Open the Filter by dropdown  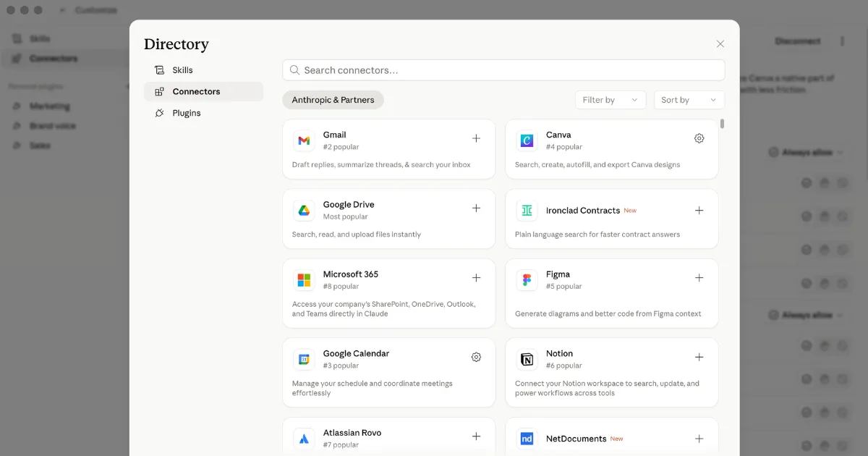point(610,100)
